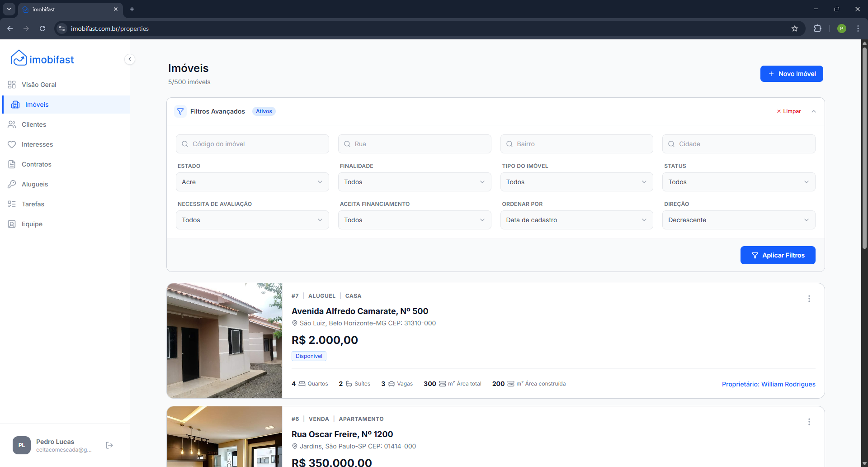Viewport: 868px width, 467px height.
Task: Collapse the sidebar with the arrow button
Action: pos(130,59)
